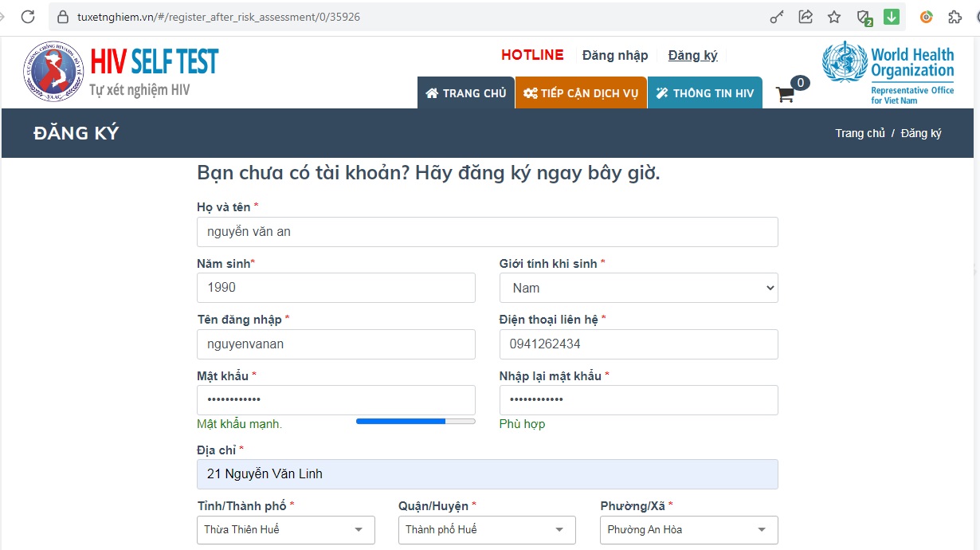
Task: Click the World Health Organization logo
Action: [x=888, y=73]
